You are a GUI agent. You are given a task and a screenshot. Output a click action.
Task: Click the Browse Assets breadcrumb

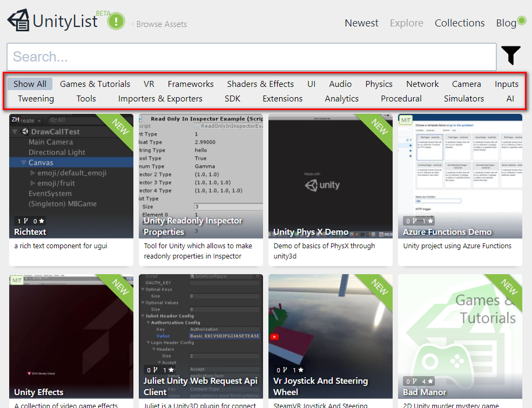point(161,24)
